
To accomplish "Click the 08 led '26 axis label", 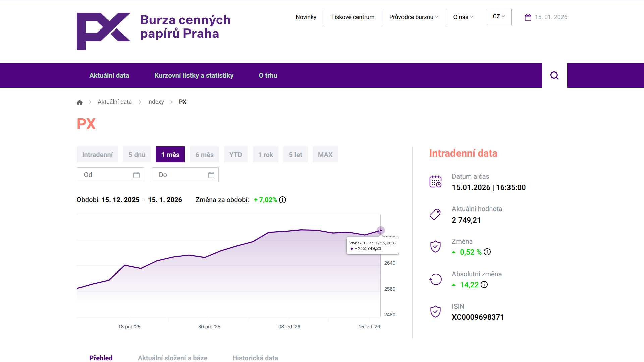I will click(x=289, y=327).
